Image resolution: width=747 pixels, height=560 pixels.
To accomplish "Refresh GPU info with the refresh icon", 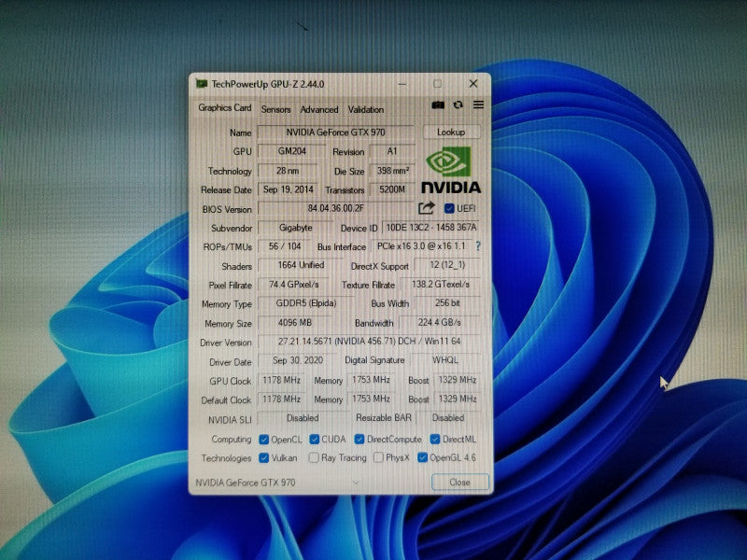I will 458,105.
